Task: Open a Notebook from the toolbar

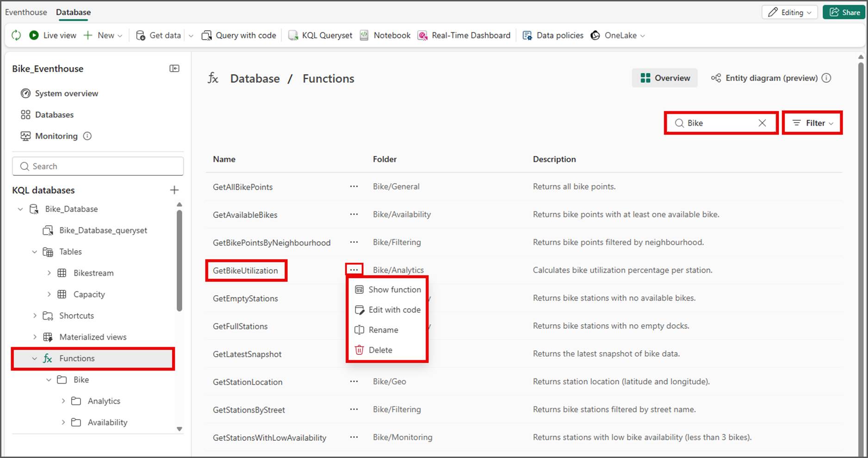Action: [x=384, y=35]
